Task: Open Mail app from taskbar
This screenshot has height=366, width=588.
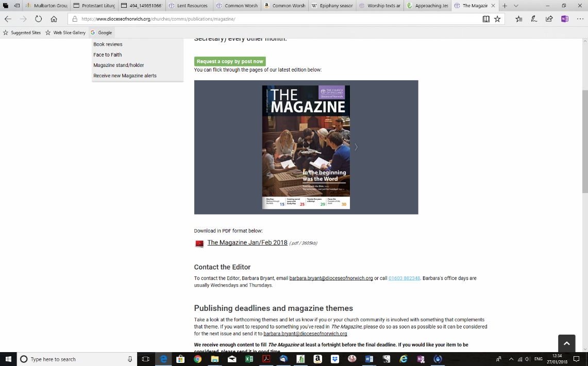Action: [232, 359]
